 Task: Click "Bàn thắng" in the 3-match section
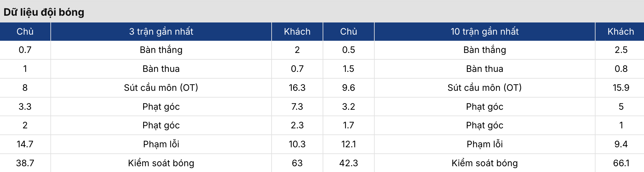(161, 50)
